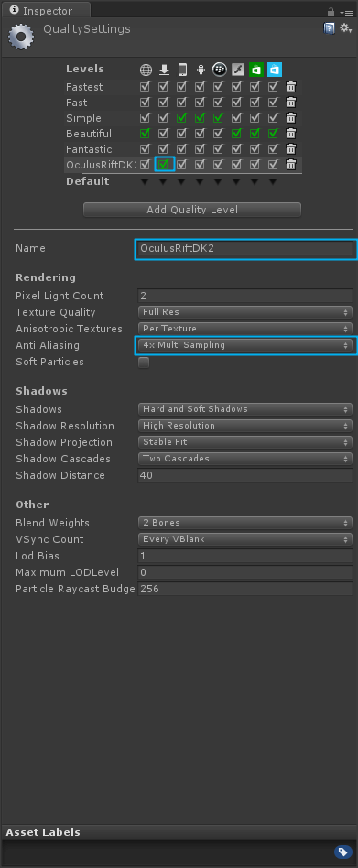Click the Add Quality Level button
Image resolution: width=358 pixels, height=868 pixels.
pos(192,210)
